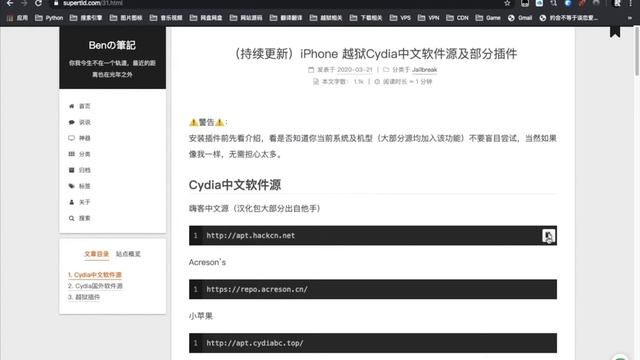This screenshot has height=360, width=640.
Task: Open the VPN bookmark folder
Action: click(429, 18)
